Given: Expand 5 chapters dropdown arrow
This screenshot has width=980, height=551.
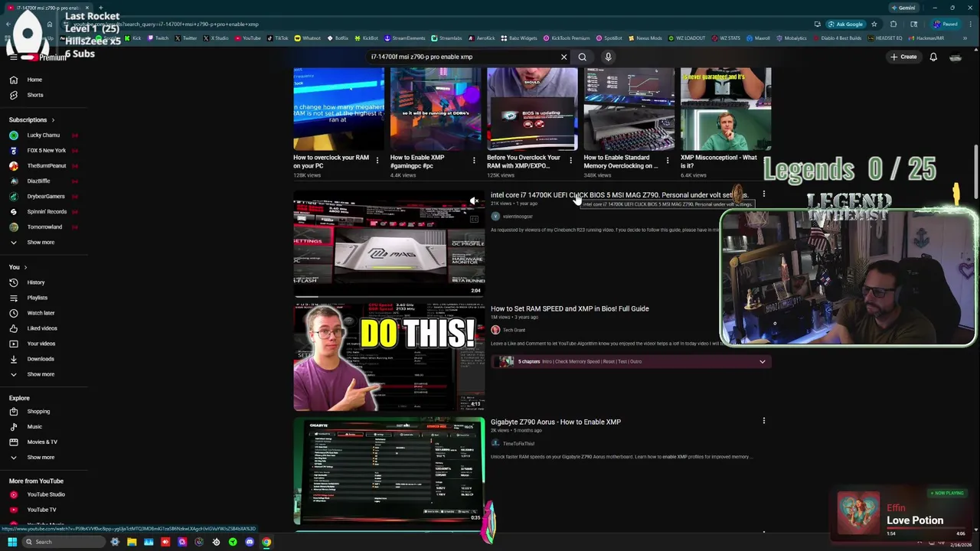Looking at the screenshot, I should [762, 361].
